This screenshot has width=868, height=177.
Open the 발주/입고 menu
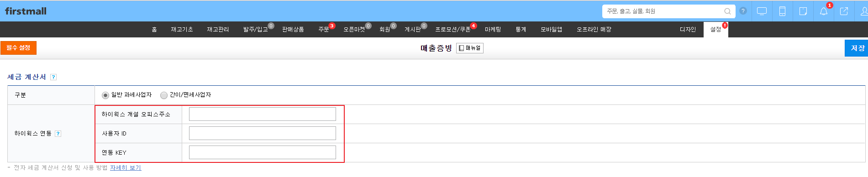256,29
